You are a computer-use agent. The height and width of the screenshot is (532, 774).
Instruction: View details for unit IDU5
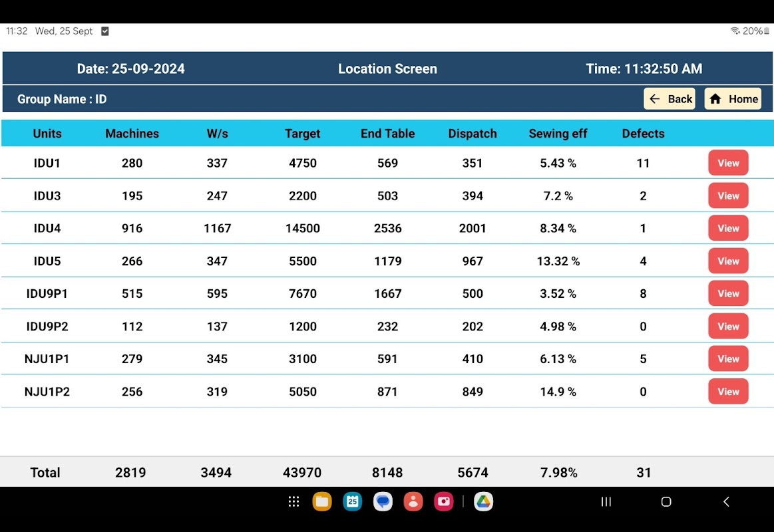pos(728,261)
